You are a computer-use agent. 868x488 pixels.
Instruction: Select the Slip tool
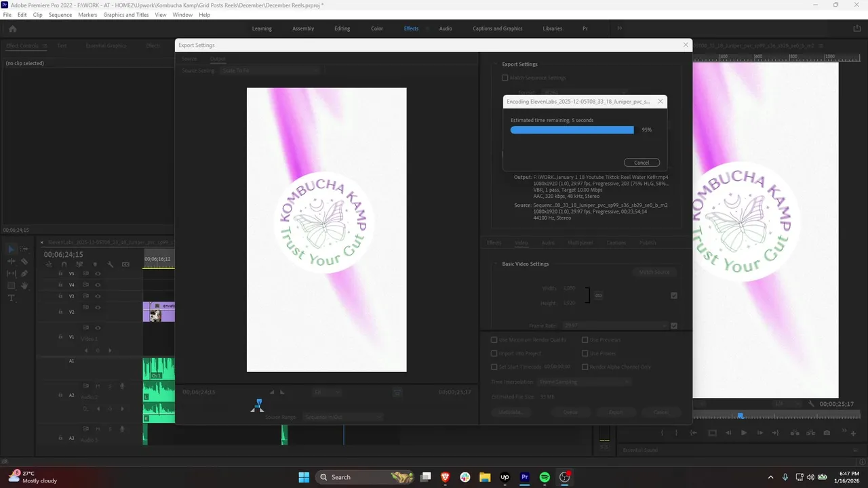[x=11, y=273]
